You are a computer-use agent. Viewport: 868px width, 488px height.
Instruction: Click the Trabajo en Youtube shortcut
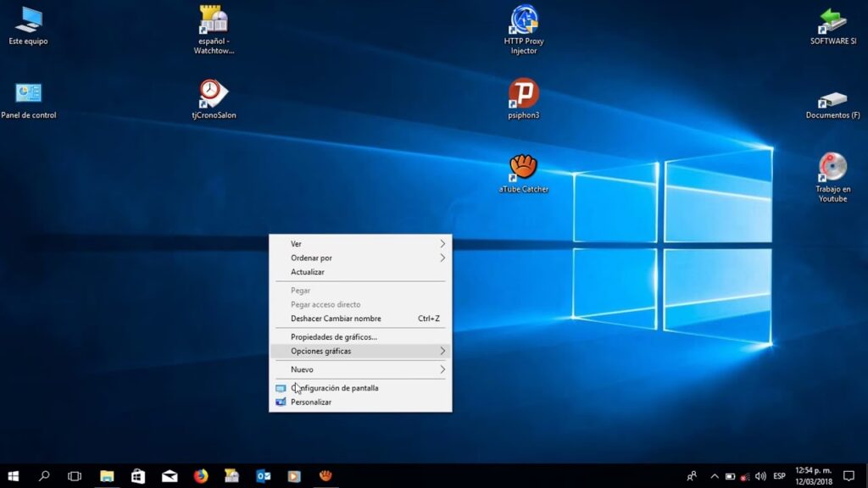tap(832, 168)
